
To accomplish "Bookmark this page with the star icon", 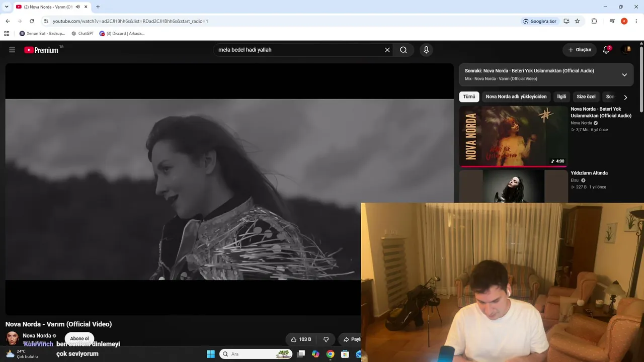I will [x=577, y=21].
